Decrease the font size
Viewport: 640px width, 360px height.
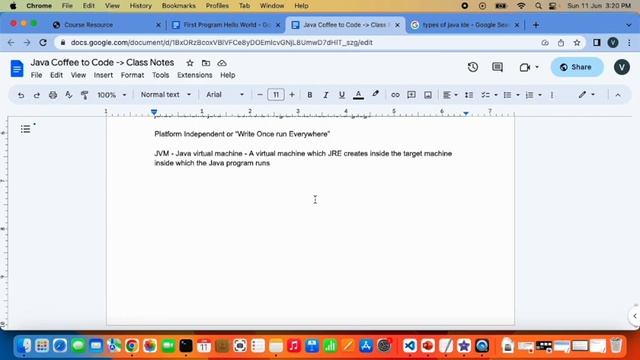coord(260,95)
